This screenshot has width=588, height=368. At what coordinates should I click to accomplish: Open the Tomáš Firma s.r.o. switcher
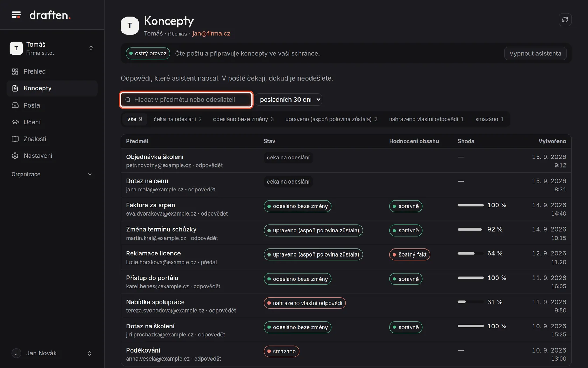(x=52, y=48)
